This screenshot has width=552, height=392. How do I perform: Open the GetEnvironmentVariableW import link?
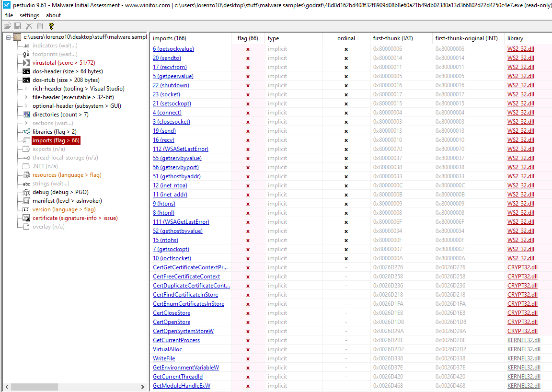tap(186, 368)
